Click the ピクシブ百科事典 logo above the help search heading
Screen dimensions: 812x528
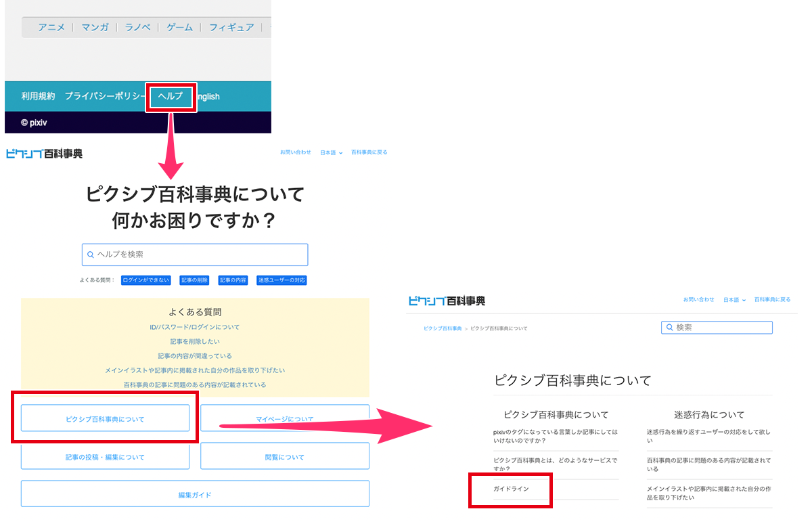tap(44, 154)
